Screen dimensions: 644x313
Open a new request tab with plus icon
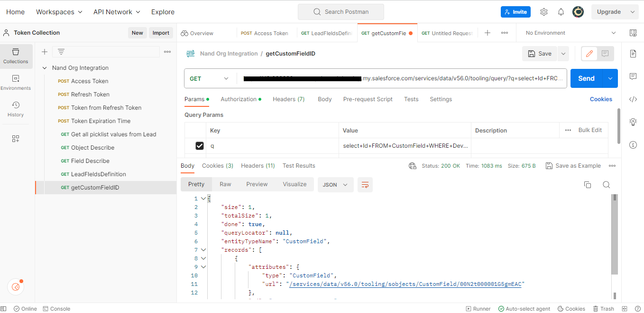point(488,33)
